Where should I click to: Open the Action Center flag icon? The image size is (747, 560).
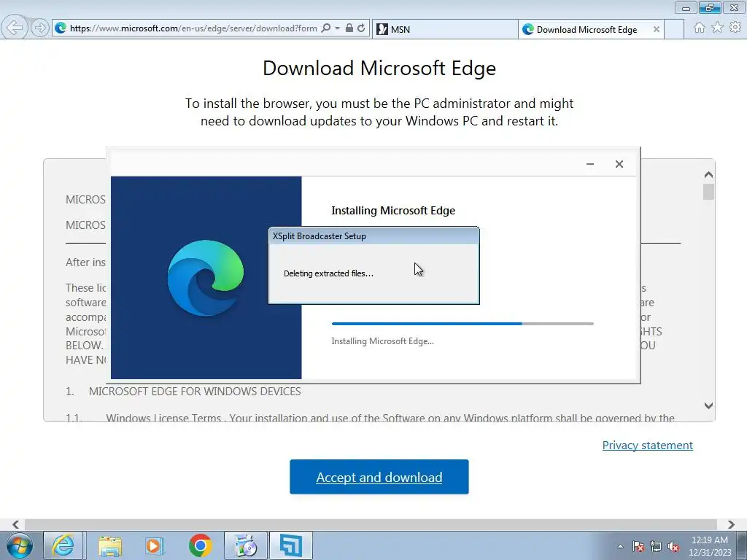pos(638,546)
